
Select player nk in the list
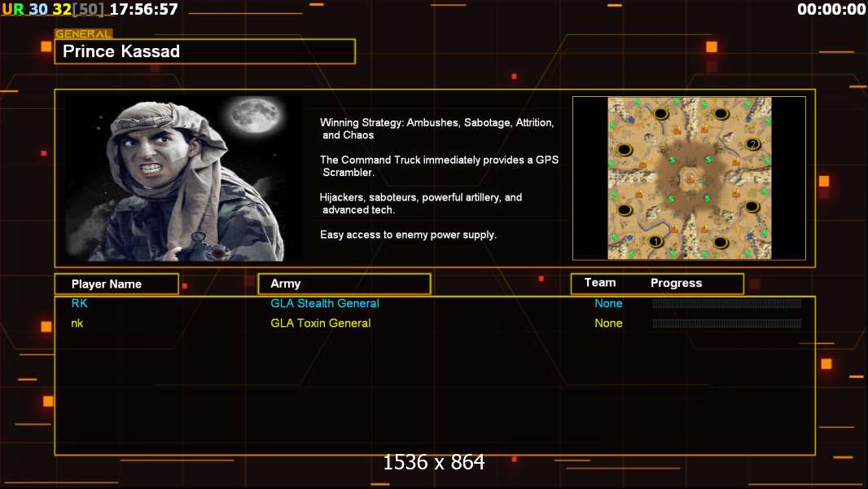77,324
